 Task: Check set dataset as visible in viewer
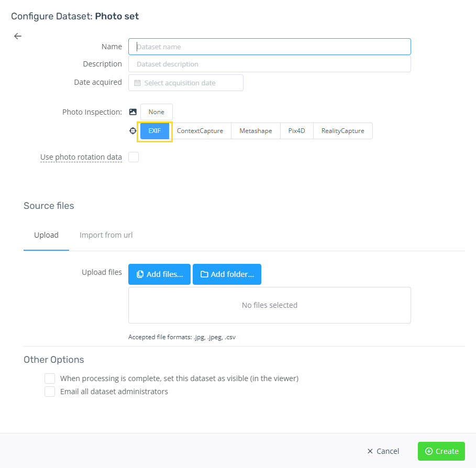tap(49, 378)
